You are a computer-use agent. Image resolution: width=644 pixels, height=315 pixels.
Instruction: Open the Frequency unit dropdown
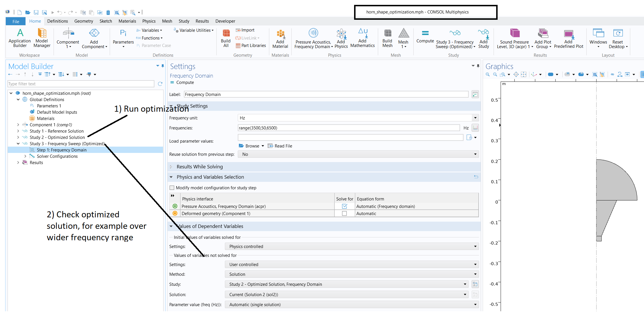475,118
